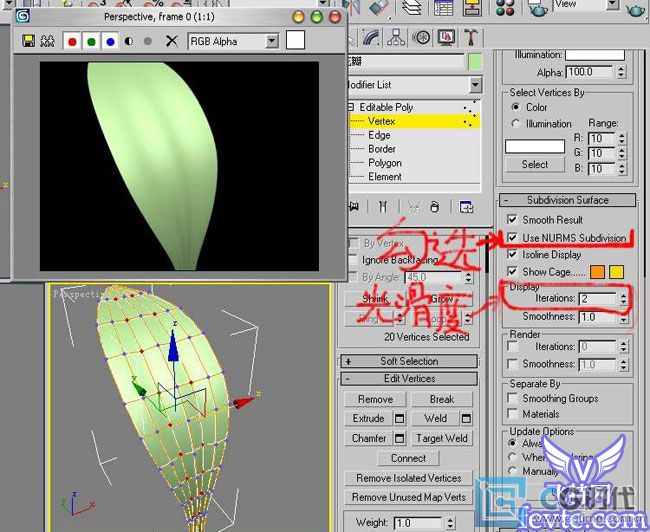This screenshot has width=650, height=532.
Task: Click the Weight value field
Action: point(418,523)
